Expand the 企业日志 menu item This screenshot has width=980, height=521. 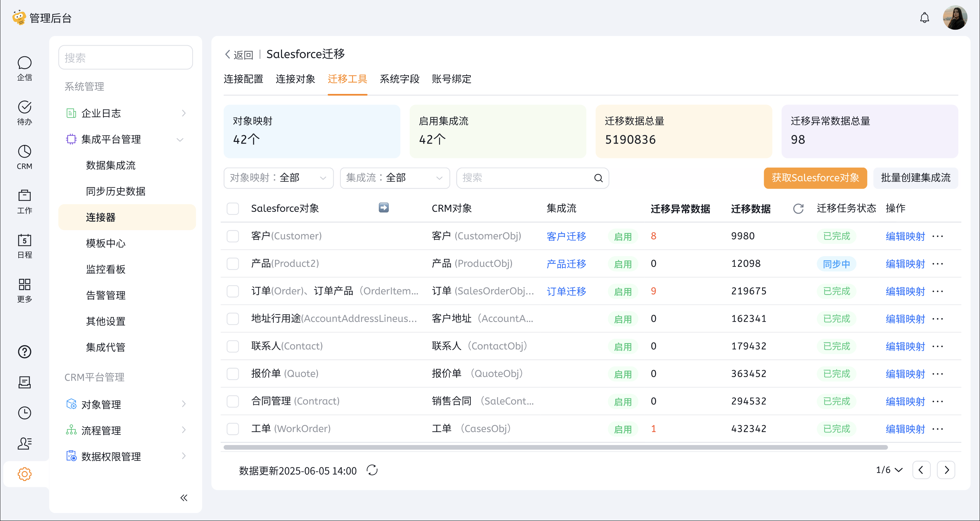(x=126, y=113)
